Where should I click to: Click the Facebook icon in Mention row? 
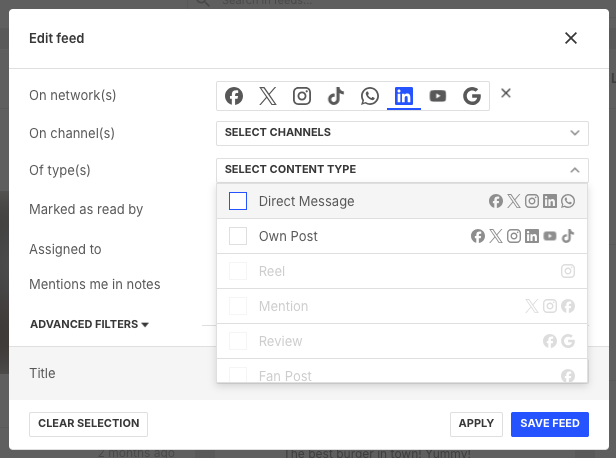coord(568,306)
